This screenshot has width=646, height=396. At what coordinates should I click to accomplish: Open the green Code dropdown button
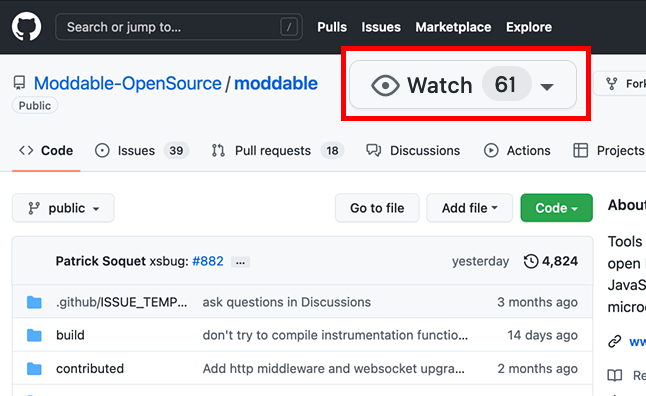click(x=556, y=208)
